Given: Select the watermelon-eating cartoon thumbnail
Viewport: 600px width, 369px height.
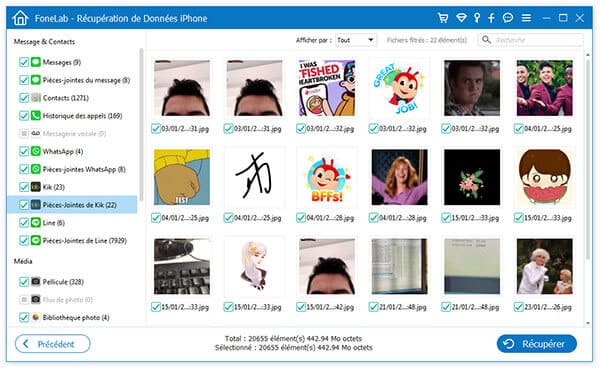Looking at the screenshot, I should pyautogui.click(x=545, y=177).
